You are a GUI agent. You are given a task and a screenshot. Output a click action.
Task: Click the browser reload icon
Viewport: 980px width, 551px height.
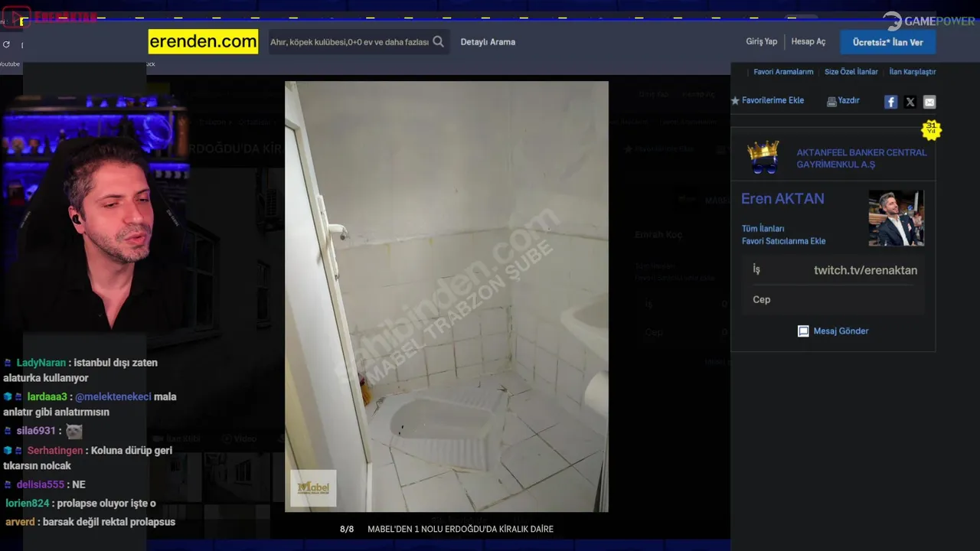click(x=6, y=44)
